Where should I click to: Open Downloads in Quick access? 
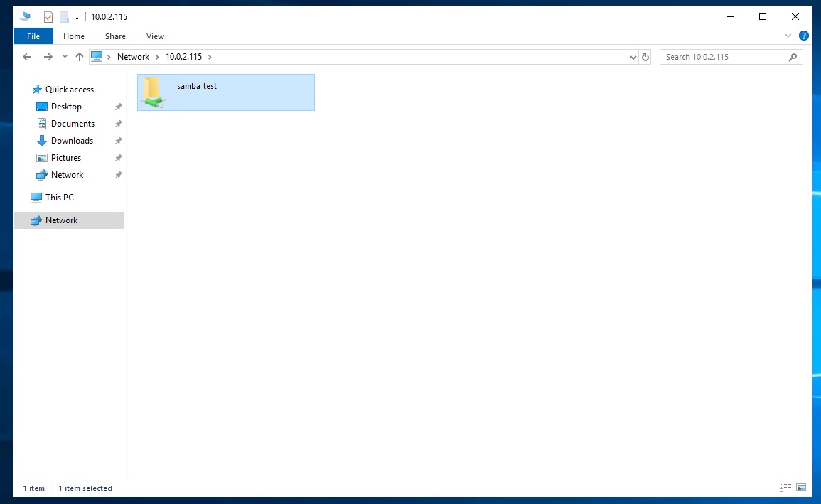pyautogui.click(x=72, y=141)
